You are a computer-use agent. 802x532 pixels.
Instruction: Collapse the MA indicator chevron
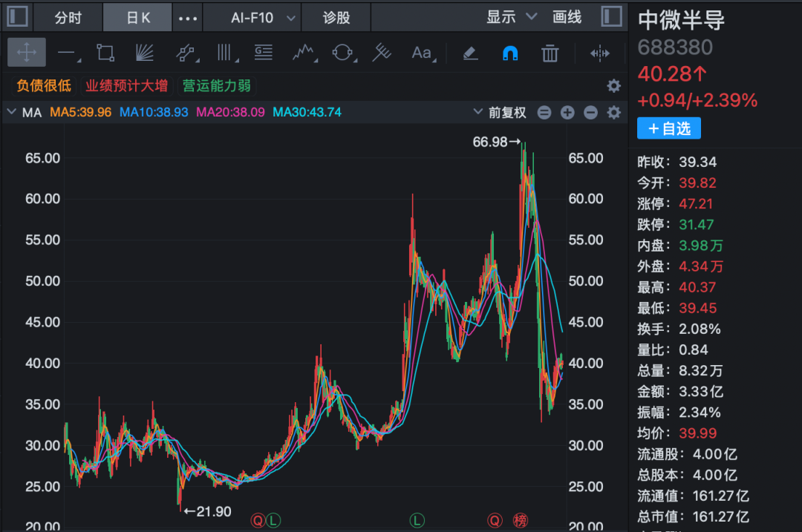click(11, 111)
